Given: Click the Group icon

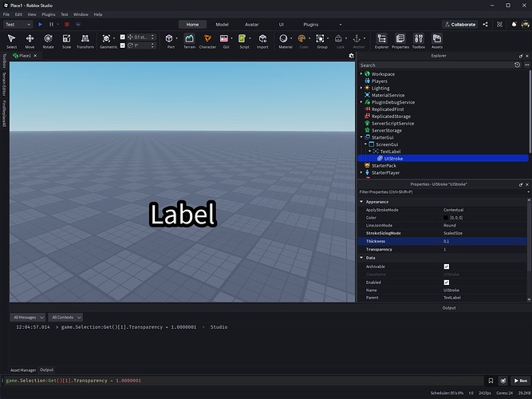Looking at the screenshot, I should pyautogui.click(x=320, y=39).
